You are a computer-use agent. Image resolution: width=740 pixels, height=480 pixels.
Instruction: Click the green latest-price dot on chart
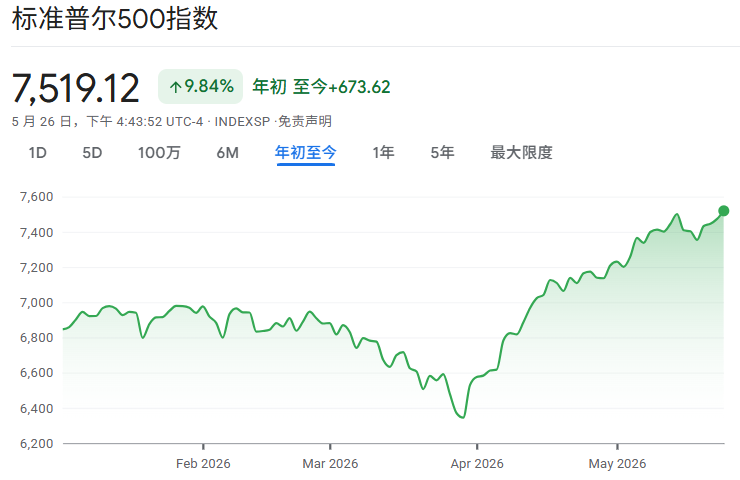point(723,211)
